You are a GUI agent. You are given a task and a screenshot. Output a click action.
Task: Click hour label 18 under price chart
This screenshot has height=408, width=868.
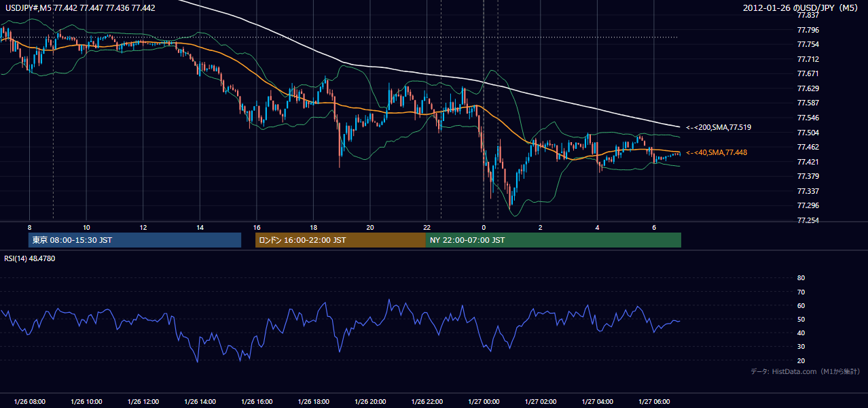tap(313, 227)
